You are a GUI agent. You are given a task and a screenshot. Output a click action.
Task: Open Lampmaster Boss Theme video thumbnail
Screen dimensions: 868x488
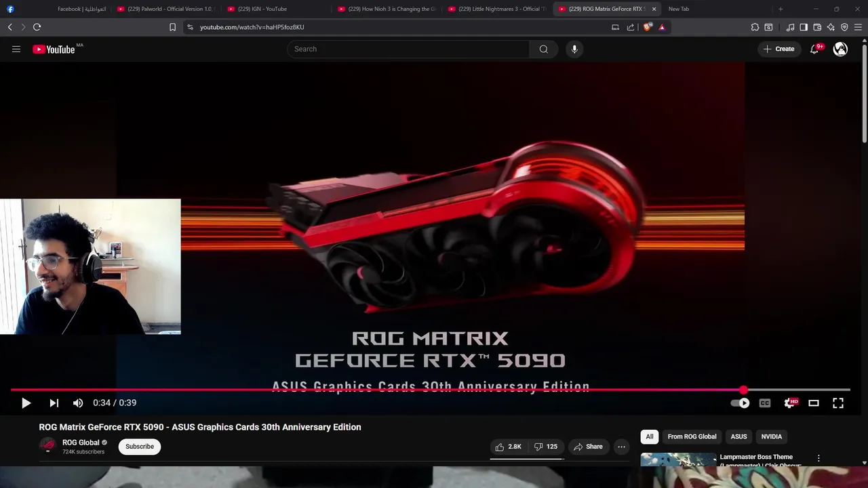coord(678,460)
